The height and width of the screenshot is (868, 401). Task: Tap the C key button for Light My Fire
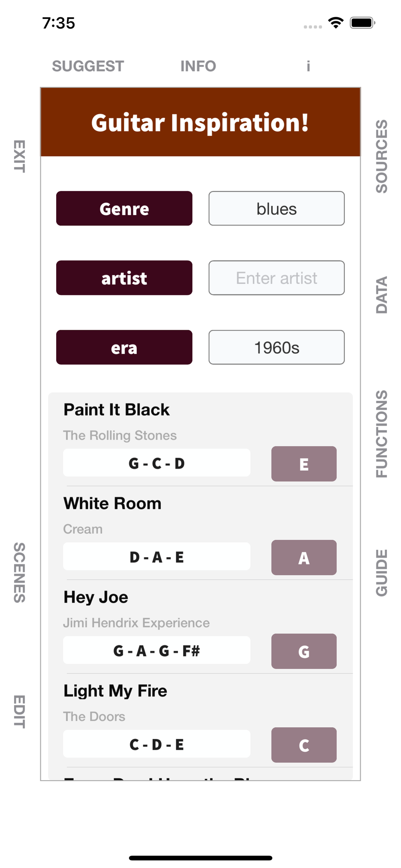304,745
